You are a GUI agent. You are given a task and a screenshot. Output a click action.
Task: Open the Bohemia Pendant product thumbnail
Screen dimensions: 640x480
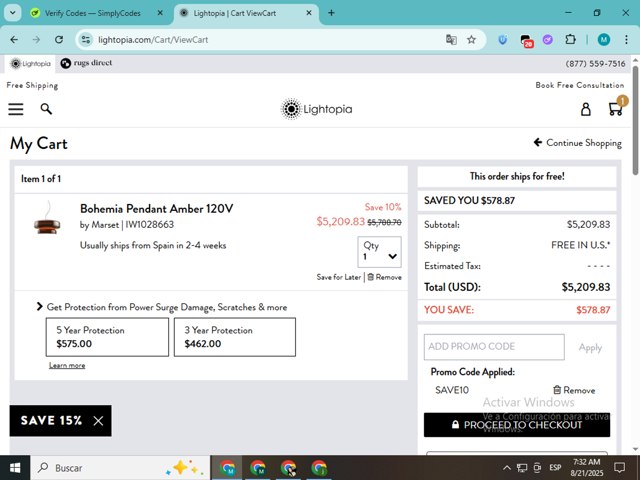[x=47, y=218]
